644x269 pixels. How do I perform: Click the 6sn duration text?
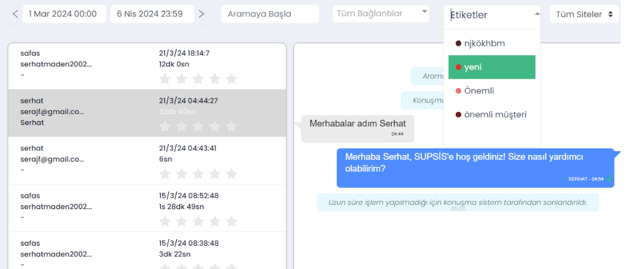pyautogui.click(x=164, y=159)
